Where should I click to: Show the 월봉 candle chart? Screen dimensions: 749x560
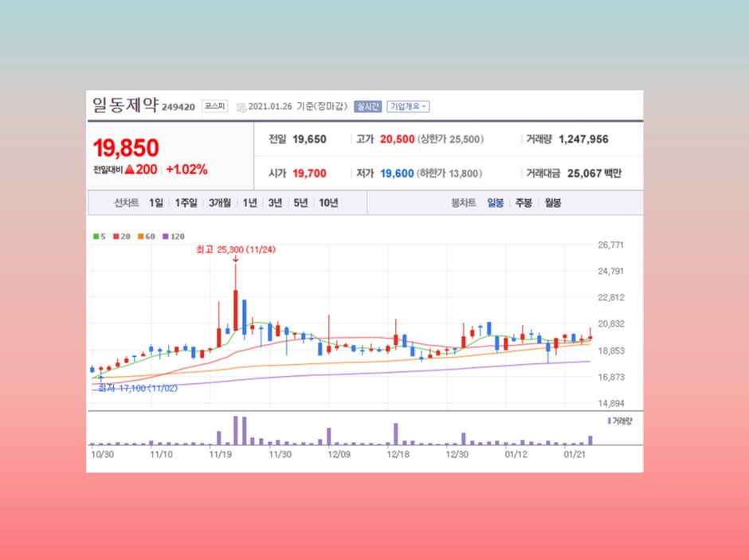553,203
